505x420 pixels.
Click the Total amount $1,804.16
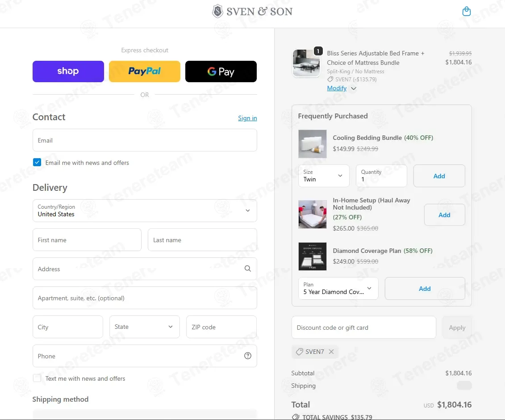pyautogui.click(x=454, y=404)
